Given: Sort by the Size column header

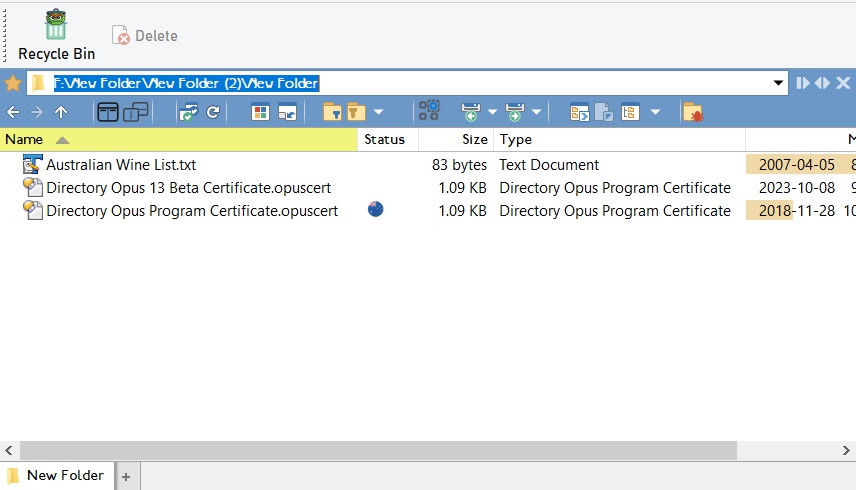Looking at the screenshot, I should click(456, 140).
